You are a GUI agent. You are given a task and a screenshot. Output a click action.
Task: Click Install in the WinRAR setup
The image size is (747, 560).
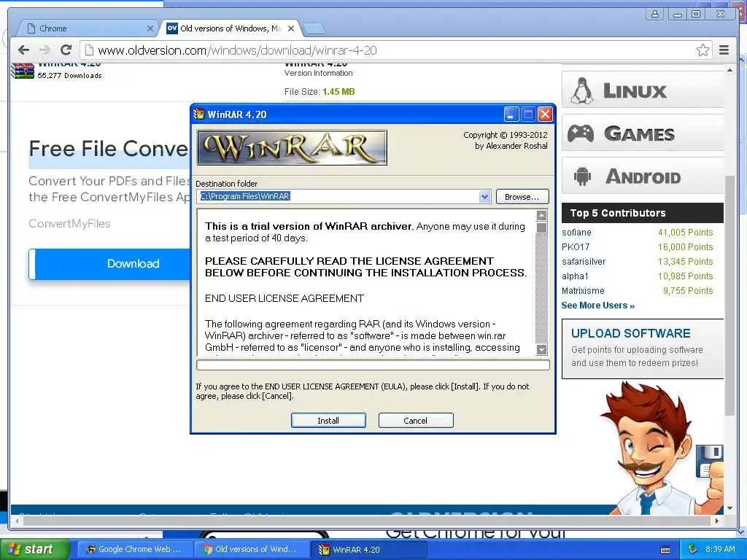point(328,421)
